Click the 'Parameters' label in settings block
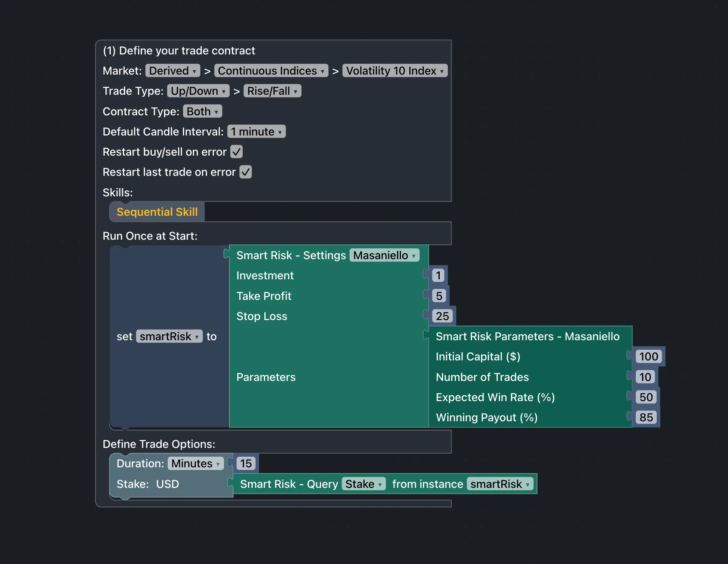Viewport: 728px width, 564px height. (266, 377)
